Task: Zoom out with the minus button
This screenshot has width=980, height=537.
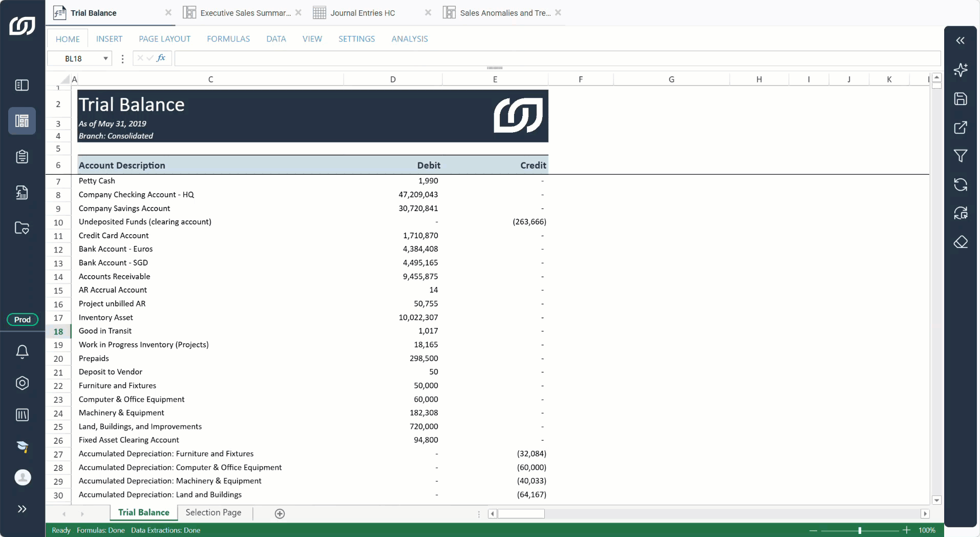Action: [813, 530]
